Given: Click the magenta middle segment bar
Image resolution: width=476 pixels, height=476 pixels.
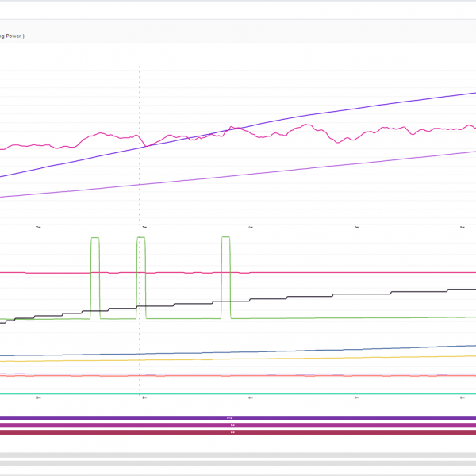Looking at the screenshot, I should coord(238,425).
